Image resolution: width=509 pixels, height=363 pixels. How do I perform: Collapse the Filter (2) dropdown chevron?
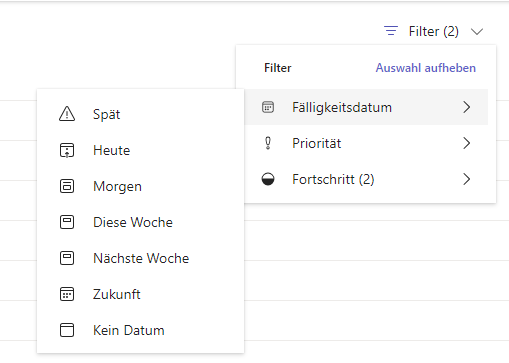pyautogui.click(x=477, y=32)
